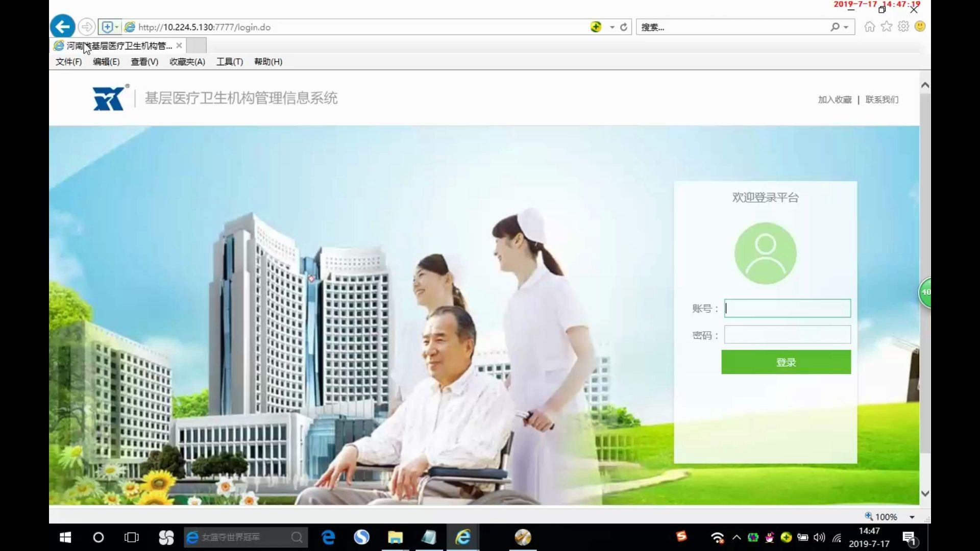The height and width of the screenshot is (551, 980).
Task: Open Task View on the taskbar
Action: 132,537
